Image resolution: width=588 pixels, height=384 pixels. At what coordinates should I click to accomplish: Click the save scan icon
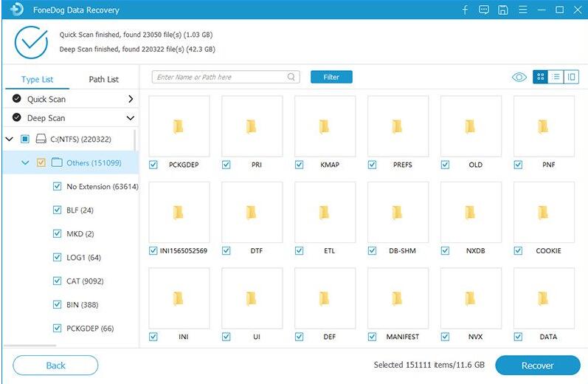pyautogui.click(x=502, y=10)
